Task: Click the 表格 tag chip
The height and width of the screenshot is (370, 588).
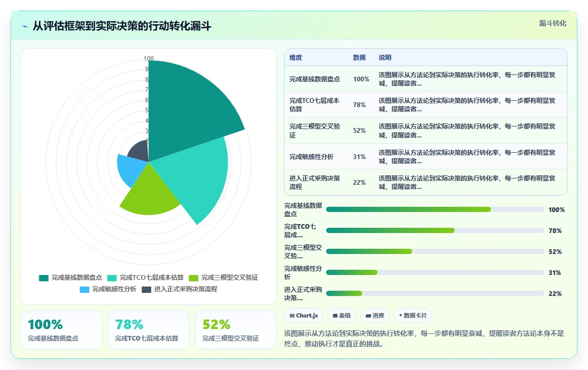Action: point(342,315)
